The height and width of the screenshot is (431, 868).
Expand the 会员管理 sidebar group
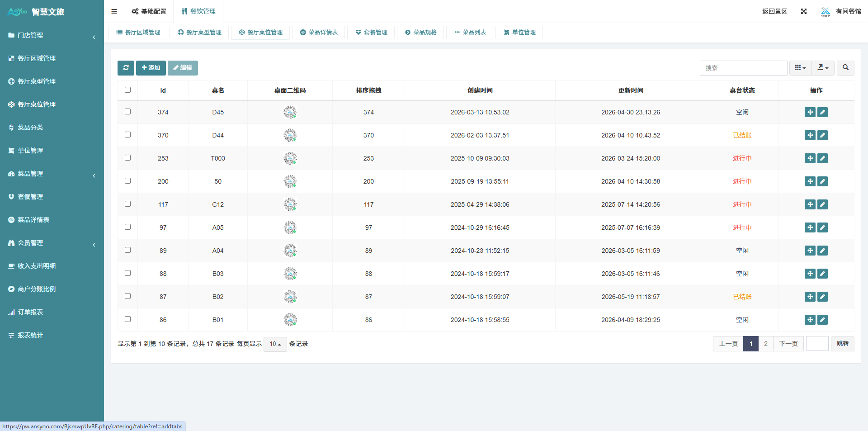(52, 243)
